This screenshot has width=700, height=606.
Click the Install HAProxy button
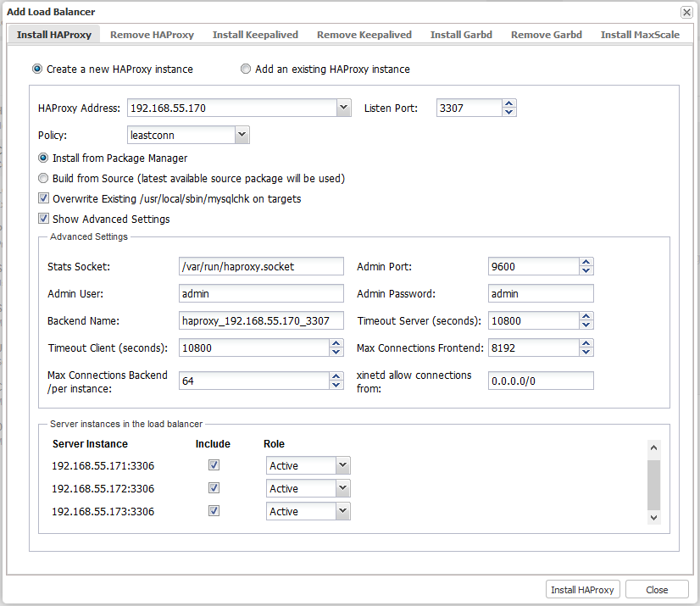coord(584,590)
